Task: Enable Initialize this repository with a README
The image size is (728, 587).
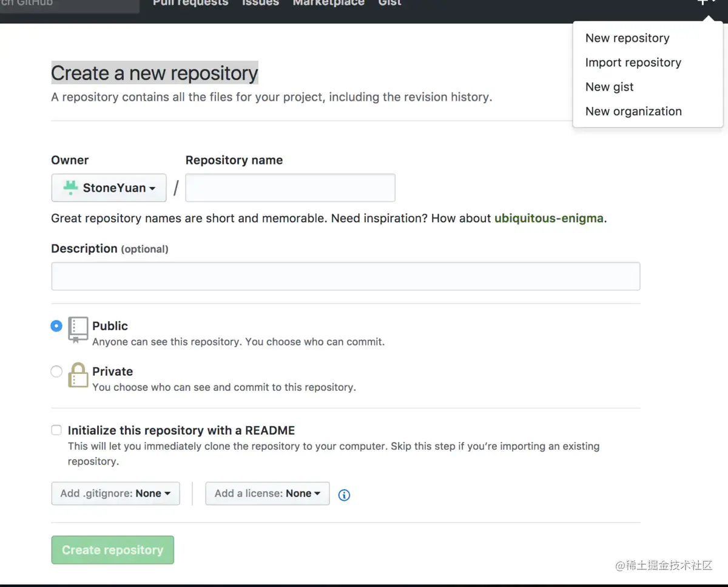Action: 56,430
